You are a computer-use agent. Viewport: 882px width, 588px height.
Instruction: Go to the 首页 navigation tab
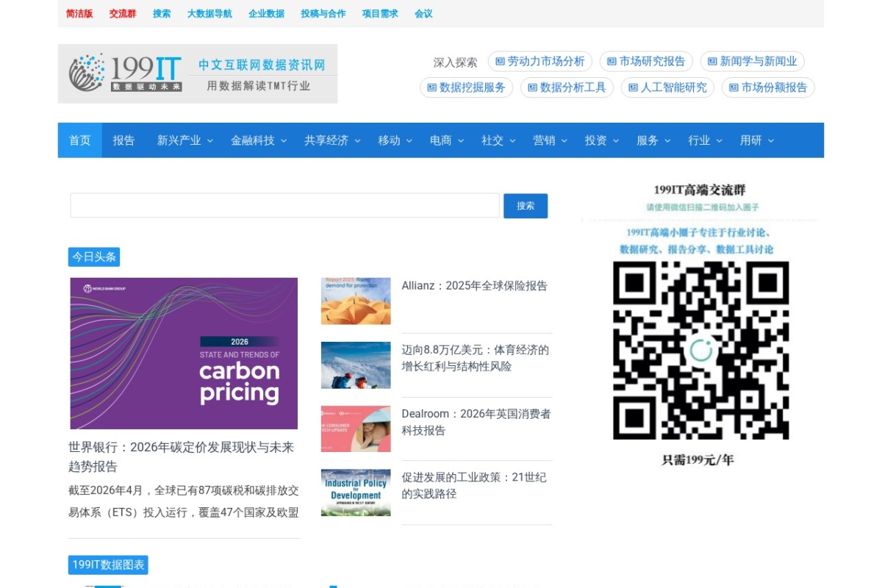(80, 140)
